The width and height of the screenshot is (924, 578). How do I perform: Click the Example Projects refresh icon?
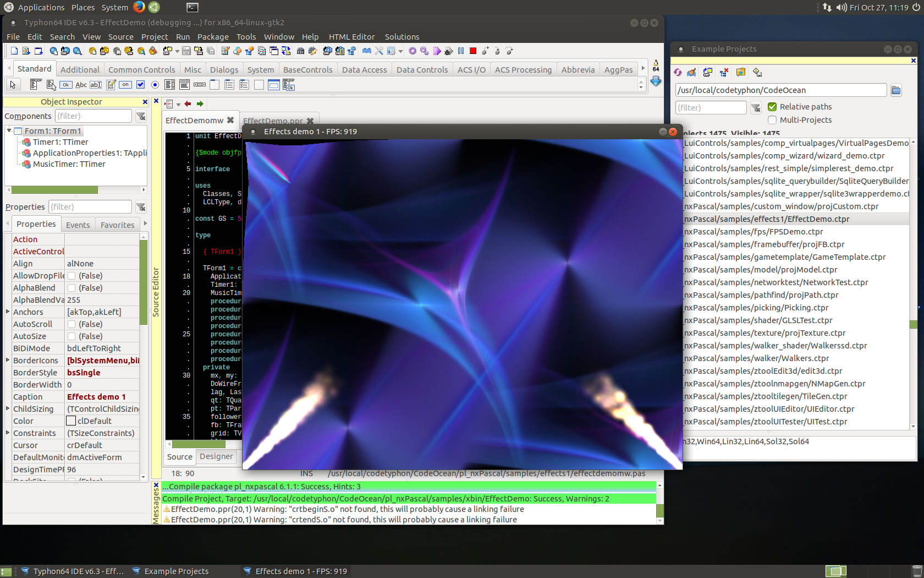(678, 73)
